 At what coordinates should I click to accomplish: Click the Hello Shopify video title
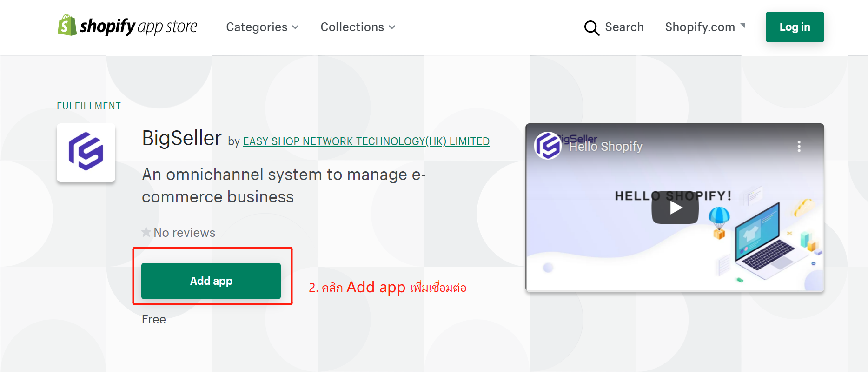point(605,147)
